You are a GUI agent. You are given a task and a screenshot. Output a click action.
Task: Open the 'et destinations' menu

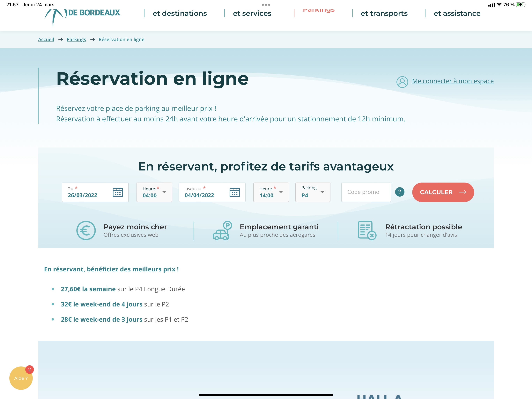click(x=180, y=13)
